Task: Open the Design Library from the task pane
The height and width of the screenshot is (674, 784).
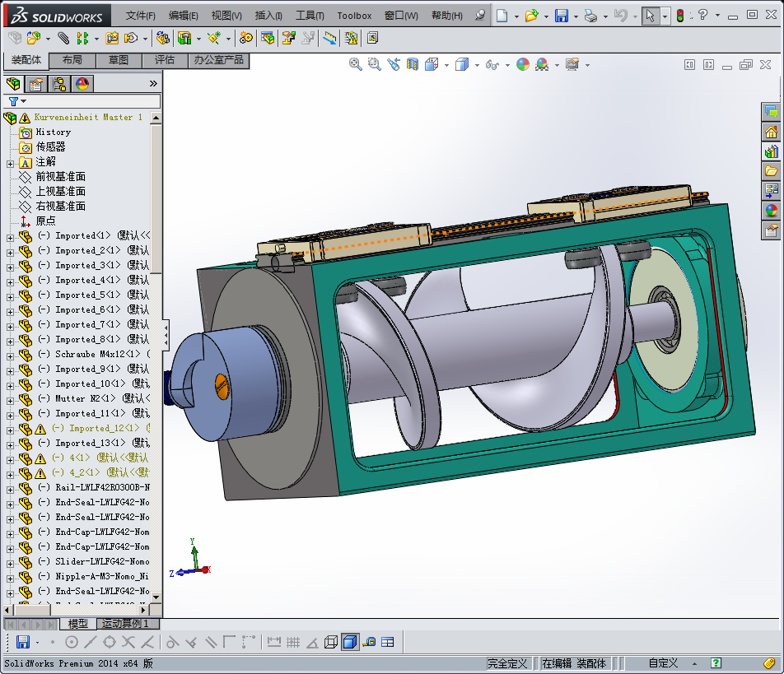Action: 772,151
